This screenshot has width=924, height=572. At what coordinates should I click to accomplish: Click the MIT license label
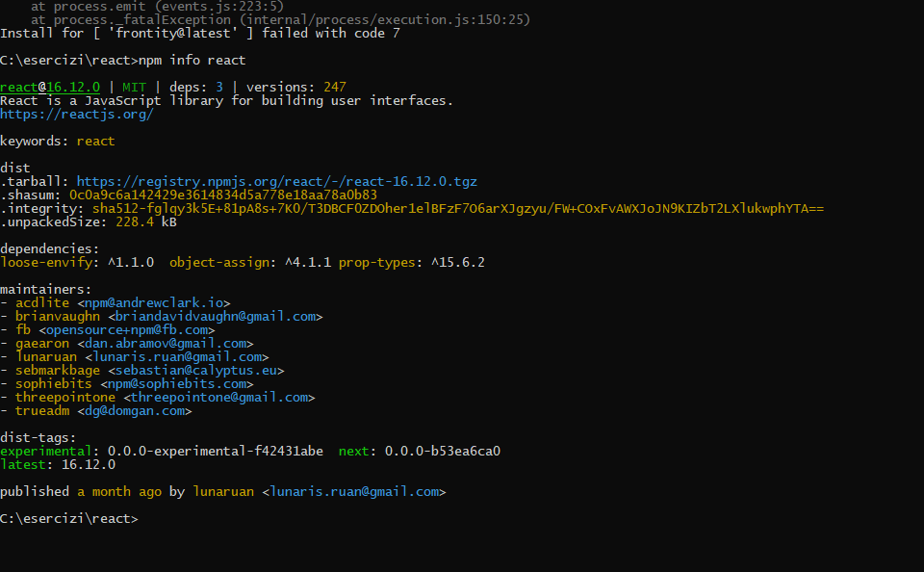click(135, 87)
